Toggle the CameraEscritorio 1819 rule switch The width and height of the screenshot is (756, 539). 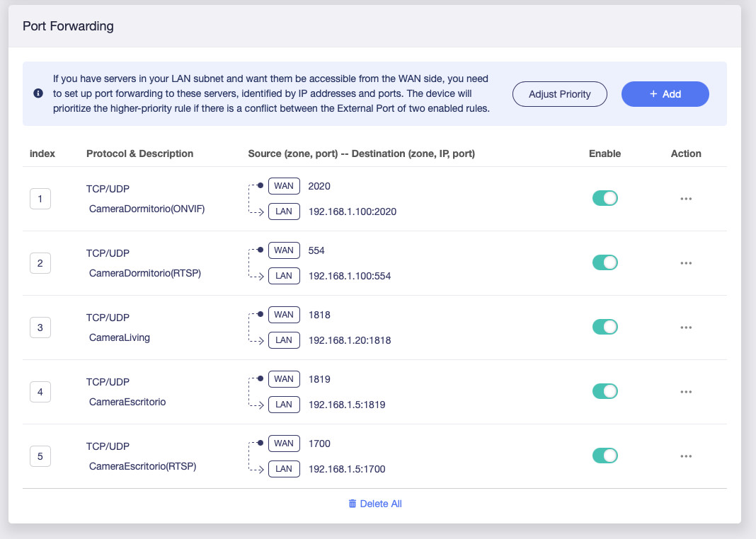[x=605, y=391]
